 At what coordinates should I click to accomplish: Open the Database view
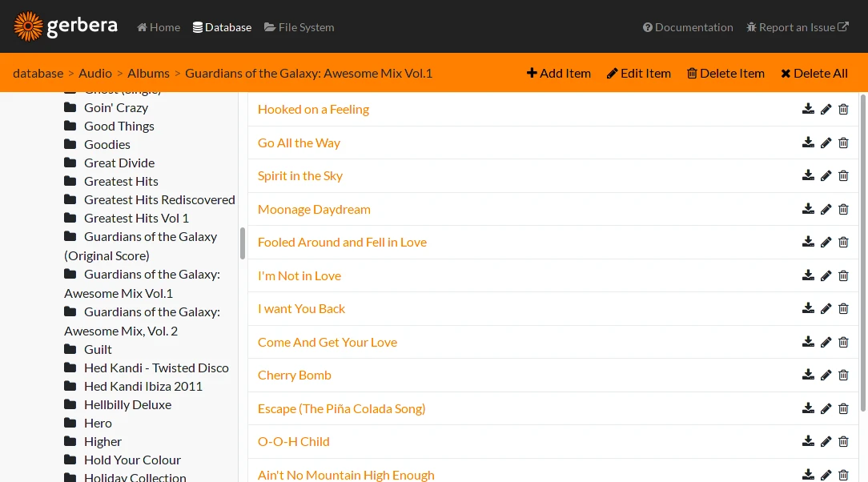coord(222,27)
